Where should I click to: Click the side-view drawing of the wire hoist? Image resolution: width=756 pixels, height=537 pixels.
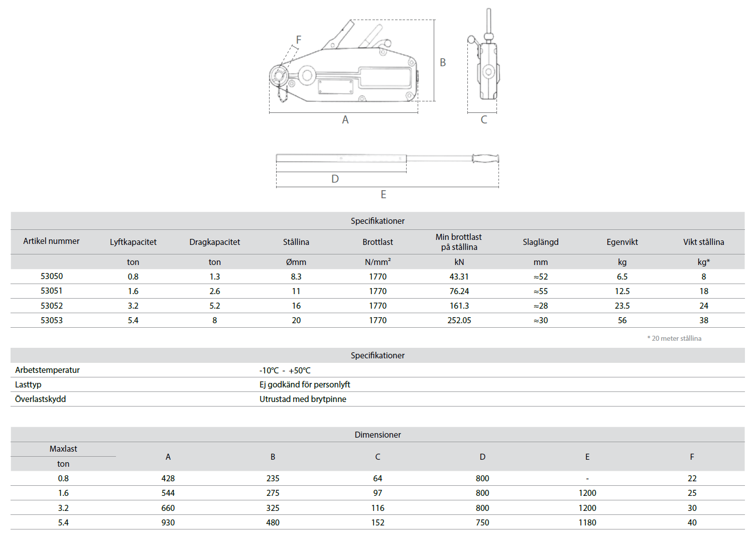click(343, 61)
